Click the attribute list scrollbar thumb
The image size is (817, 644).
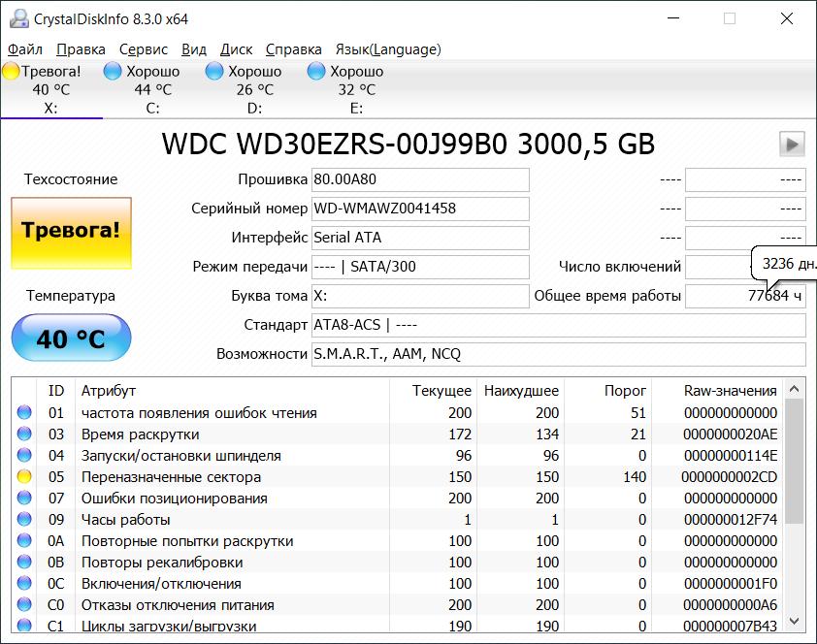(794, 462)
